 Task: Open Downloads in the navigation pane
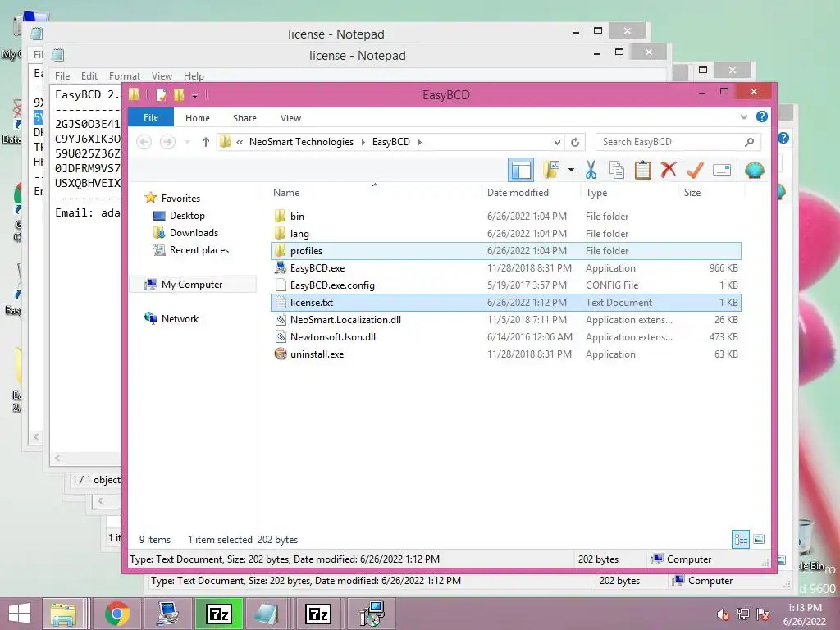coord(185,232)
